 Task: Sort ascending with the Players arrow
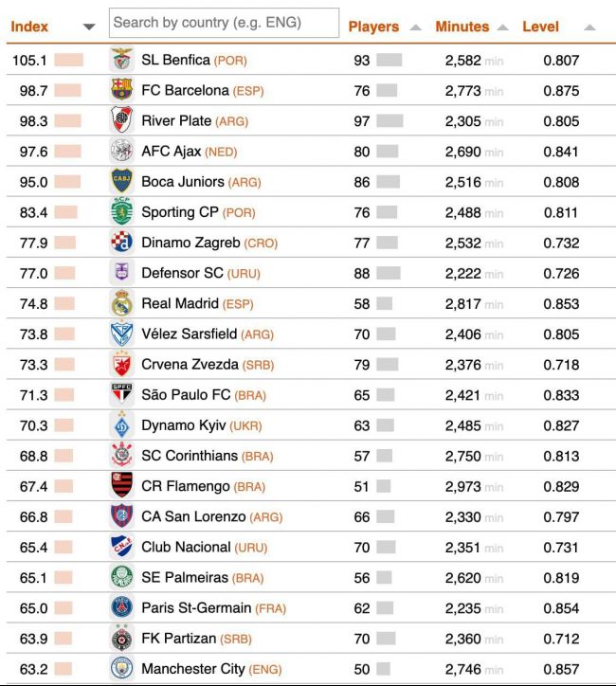416,27
